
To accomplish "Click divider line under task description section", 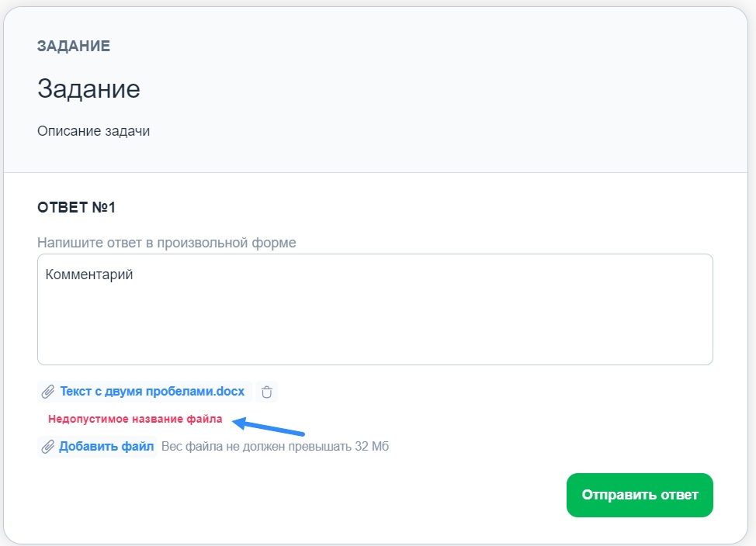I will 376,172.
